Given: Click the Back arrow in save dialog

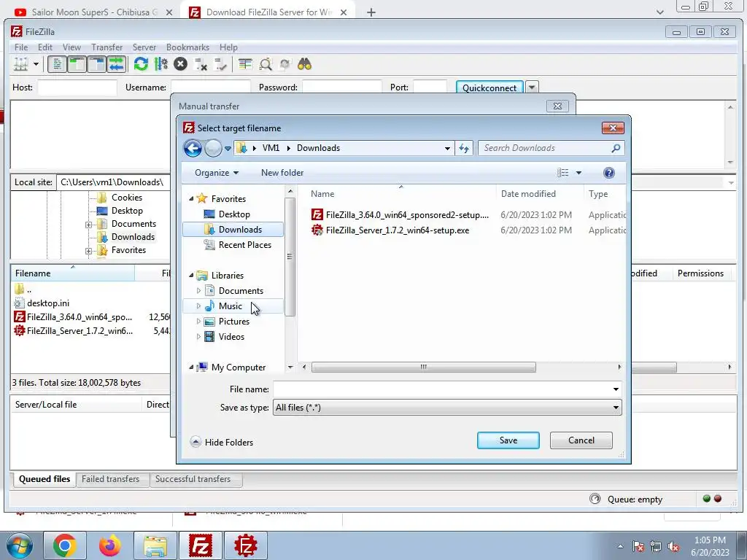Looking at the screenshot, I should pyautogui.click(x=193, y=148).
